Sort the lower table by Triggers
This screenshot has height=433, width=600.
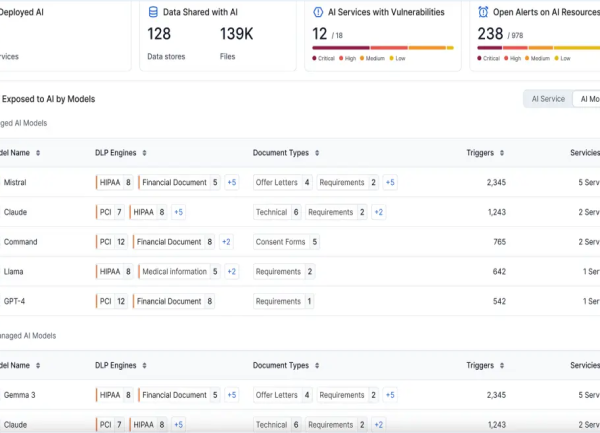click(502, 366)
